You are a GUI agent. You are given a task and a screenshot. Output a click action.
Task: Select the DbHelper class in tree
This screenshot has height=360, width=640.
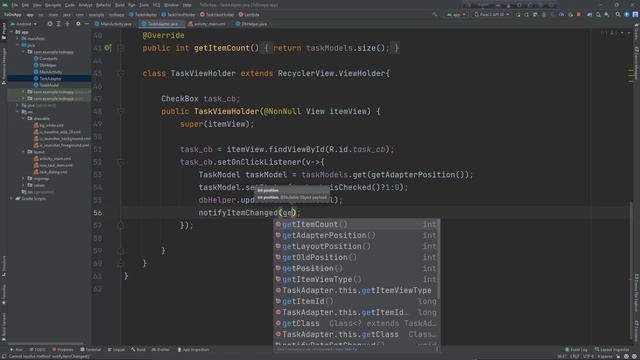tap(45, 65)
